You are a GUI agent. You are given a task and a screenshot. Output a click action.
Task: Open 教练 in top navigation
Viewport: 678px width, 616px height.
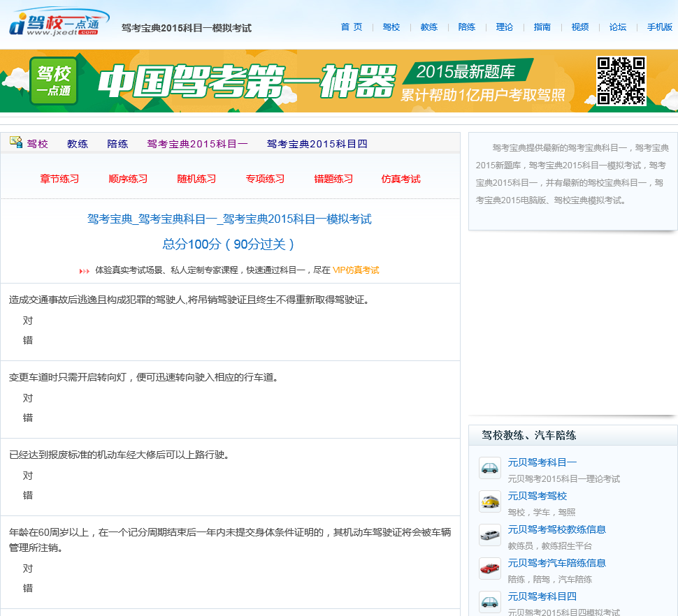(429, 27)
